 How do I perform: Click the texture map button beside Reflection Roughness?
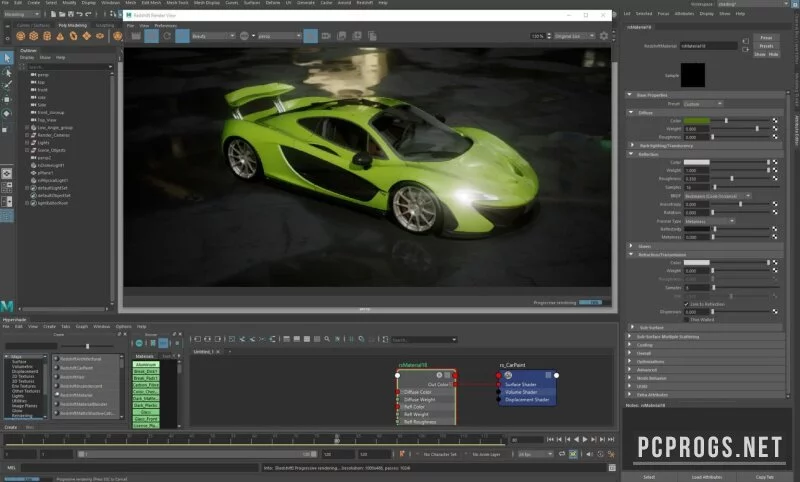tap(775, 179)
